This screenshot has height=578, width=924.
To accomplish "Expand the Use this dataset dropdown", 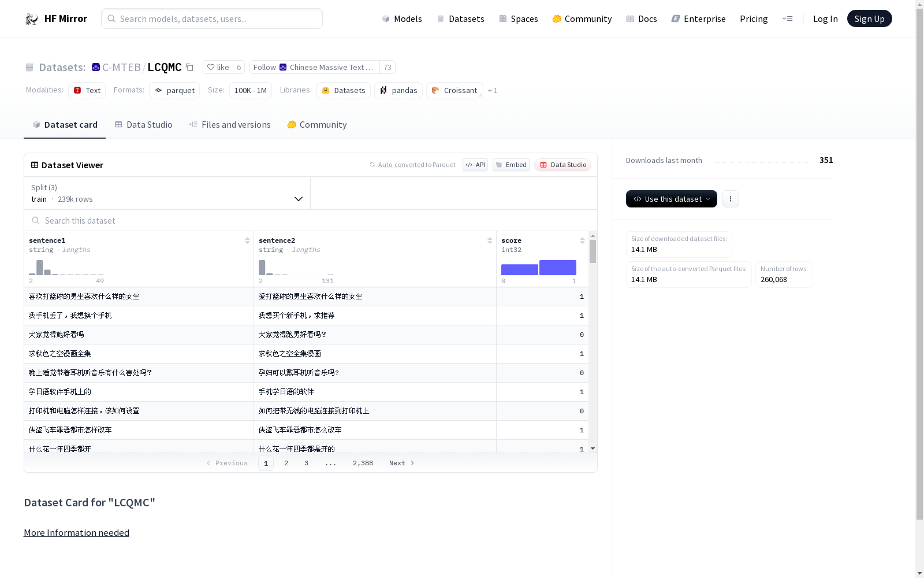I will click(x=672, y=199).
